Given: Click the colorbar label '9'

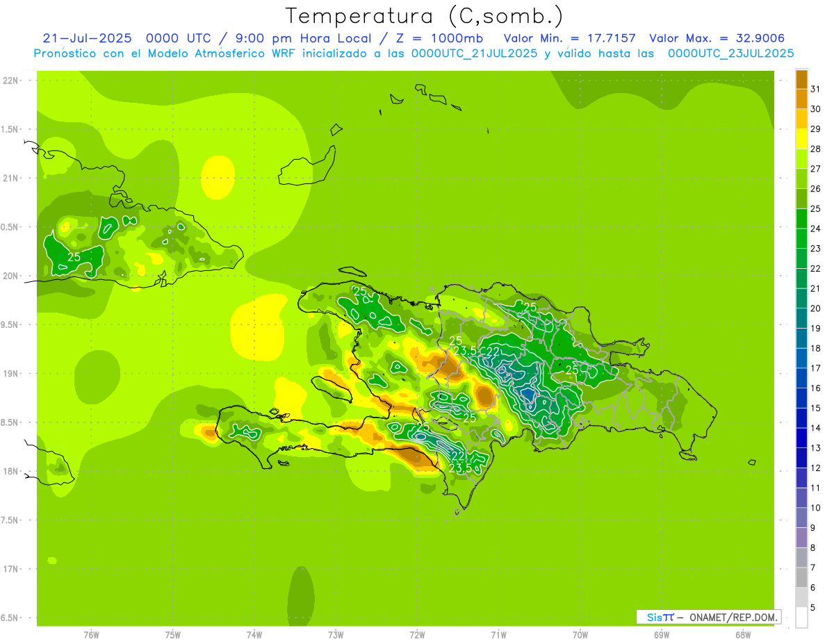Looking at the screenshot, I should coord(813,528).
